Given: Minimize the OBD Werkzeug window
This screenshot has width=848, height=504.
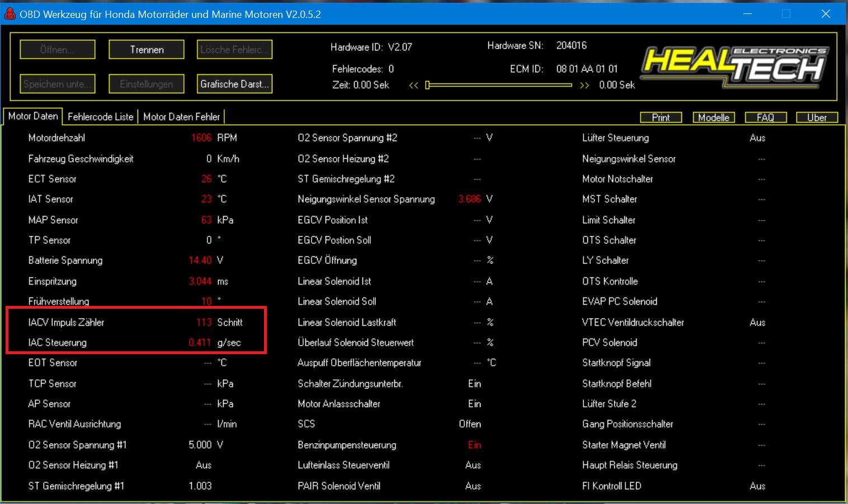Looking at the screenshot, I should point(747,14).
